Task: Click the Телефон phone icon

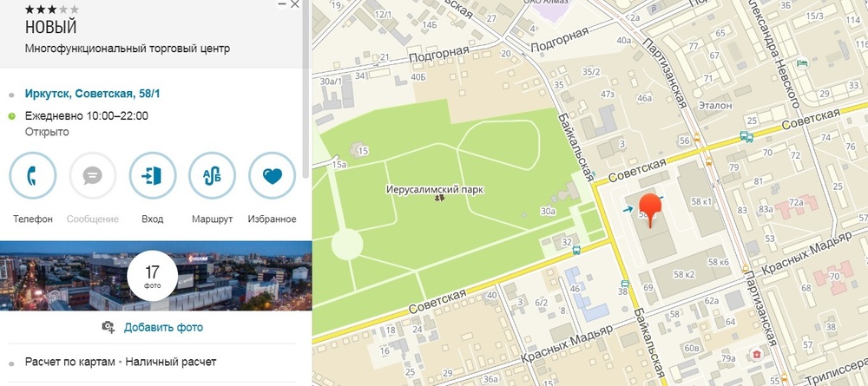Action: [x=33, y=176]
